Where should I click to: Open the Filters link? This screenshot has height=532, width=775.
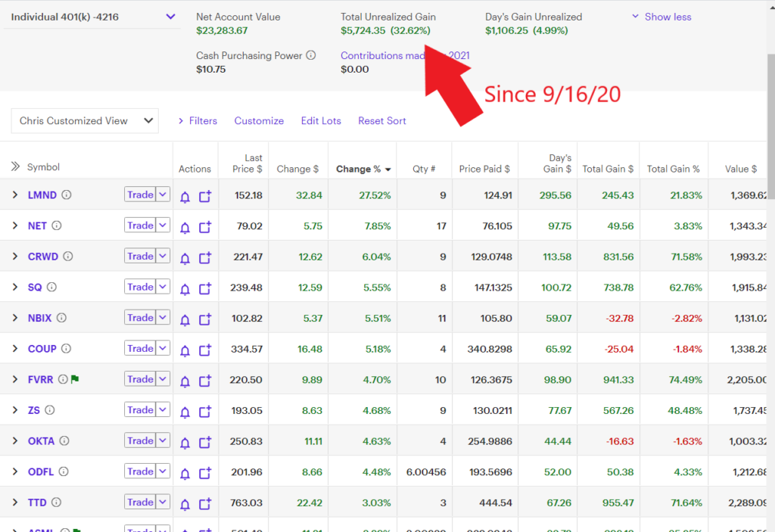tap(198, 120)
